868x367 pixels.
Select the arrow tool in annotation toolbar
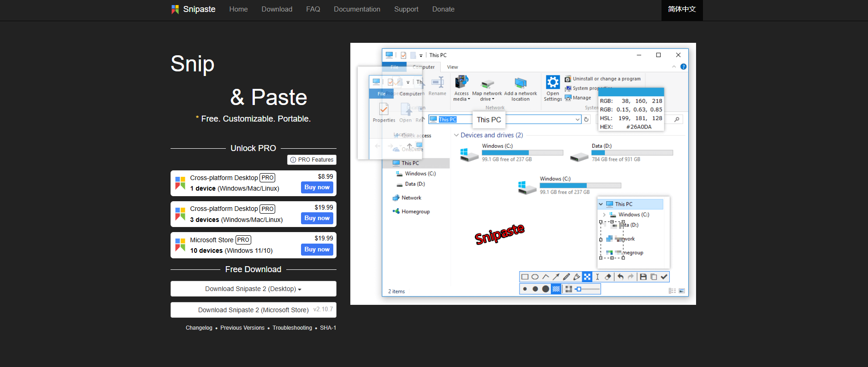tap(556, 277)
